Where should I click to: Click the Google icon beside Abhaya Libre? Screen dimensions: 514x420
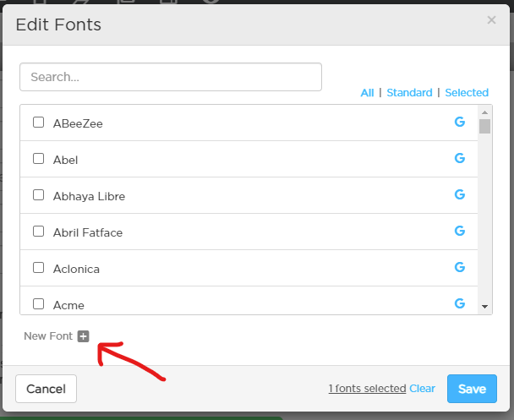point(460,194)
